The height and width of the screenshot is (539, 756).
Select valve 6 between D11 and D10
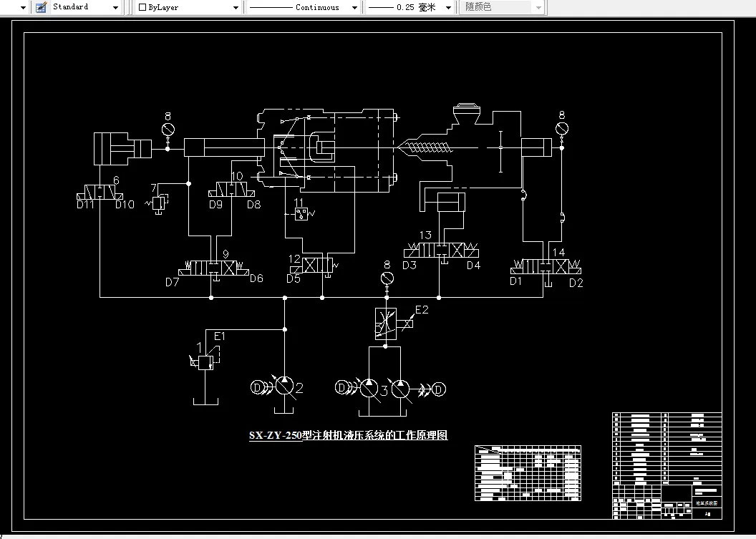[100, 193]
